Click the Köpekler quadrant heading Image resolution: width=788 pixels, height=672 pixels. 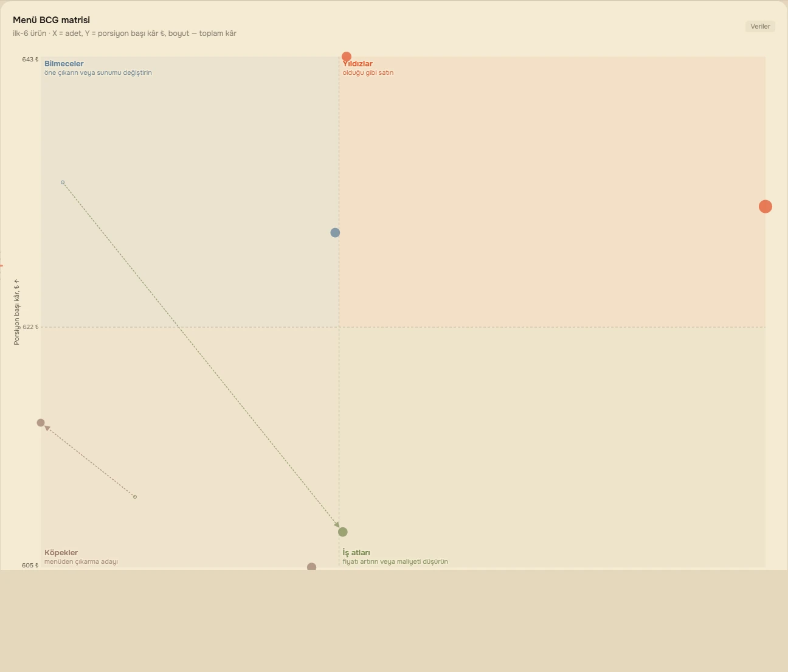point(61,553)
